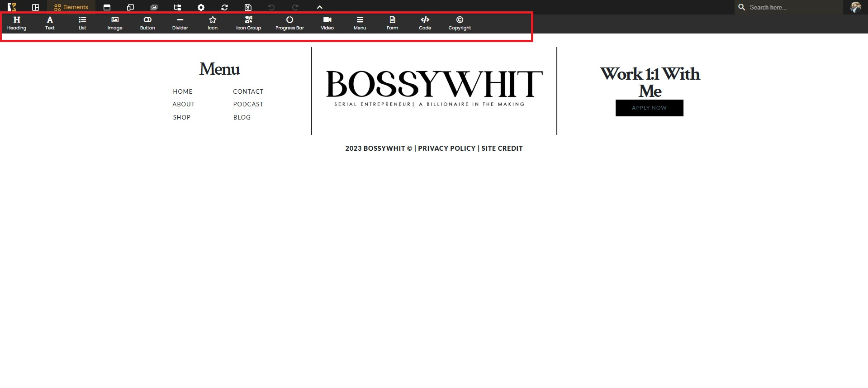The height and width of the screenshot is (388, 868).
Task: Select the Heading element
Action: tap(17, 23)
